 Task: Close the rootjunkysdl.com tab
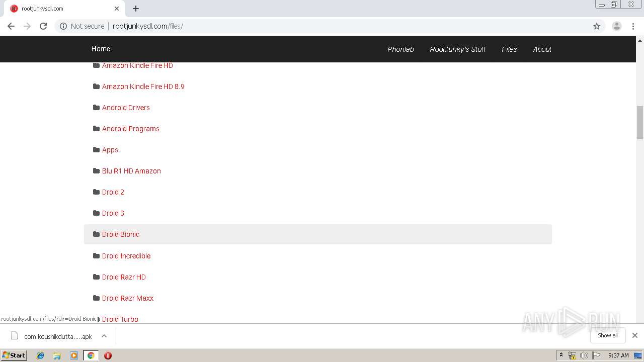coord(117,9)
